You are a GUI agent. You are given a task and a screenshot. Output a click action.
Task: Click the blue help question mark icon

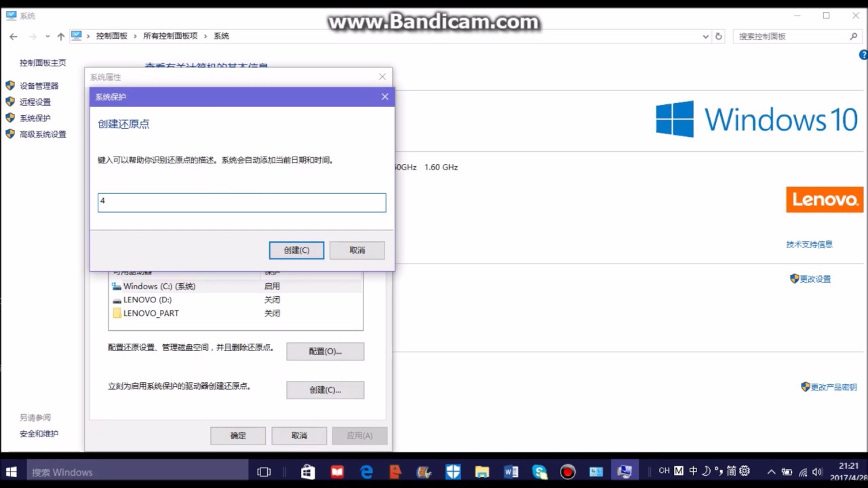864,55
